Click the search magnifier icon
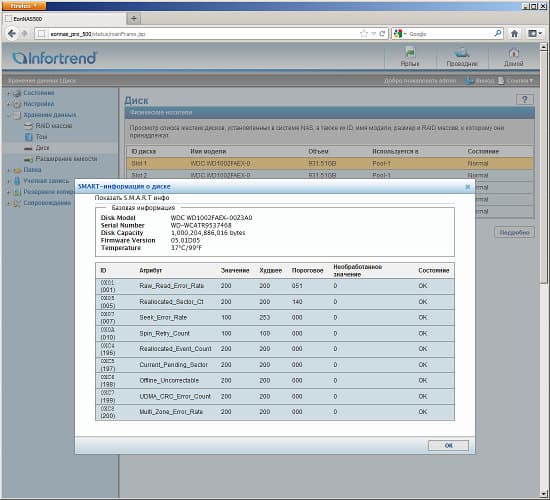Viewport: 550px width, 500px height. tap(497, 34)
